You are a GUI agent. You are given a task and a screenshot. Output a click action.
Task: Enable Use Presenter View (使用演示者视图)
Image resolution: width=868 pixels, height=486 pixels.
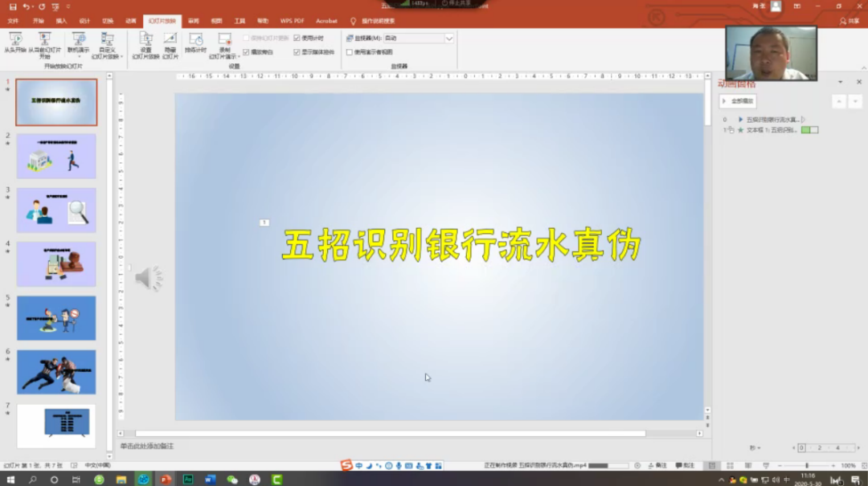point(348,51)
